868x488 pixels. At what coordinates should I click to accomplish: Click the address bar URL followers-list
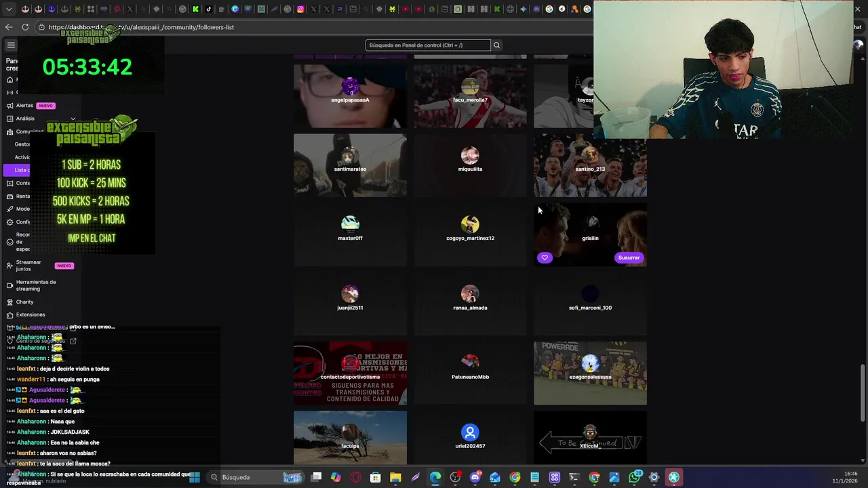pyautogui.click(x=141, y=27)
